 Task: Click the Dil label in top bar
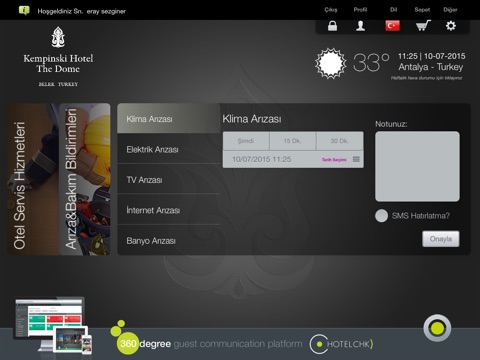point(393,10)
